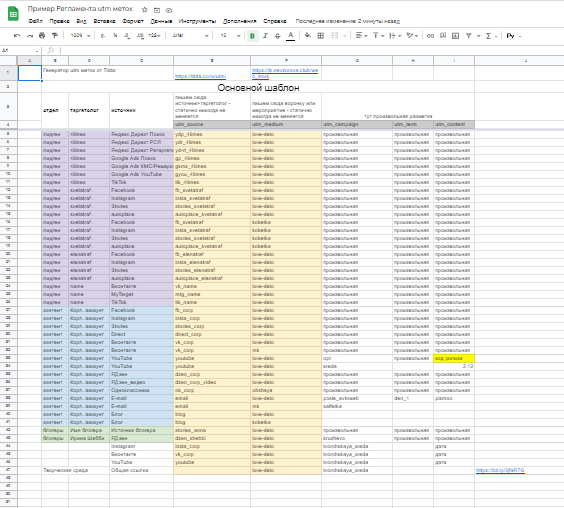
Task: Click the move to folder icon
Action: [157, 10]
